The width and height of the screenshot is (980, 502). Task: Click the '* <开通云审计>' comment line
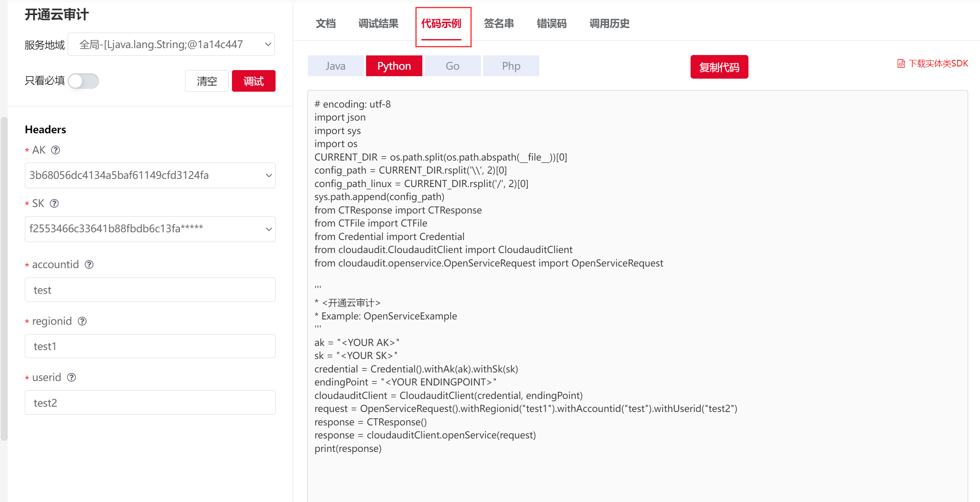tap(347, 303)
